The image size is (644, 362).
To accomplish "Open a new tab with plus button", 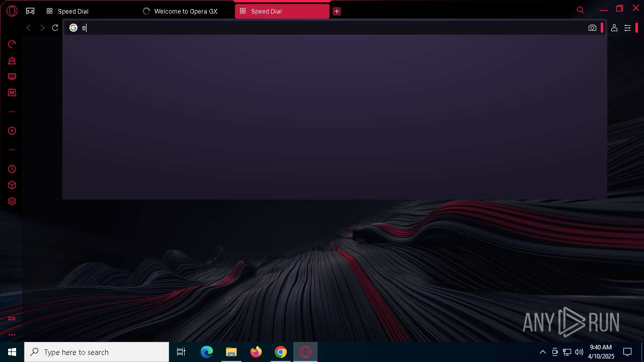I will pos(337,11).
